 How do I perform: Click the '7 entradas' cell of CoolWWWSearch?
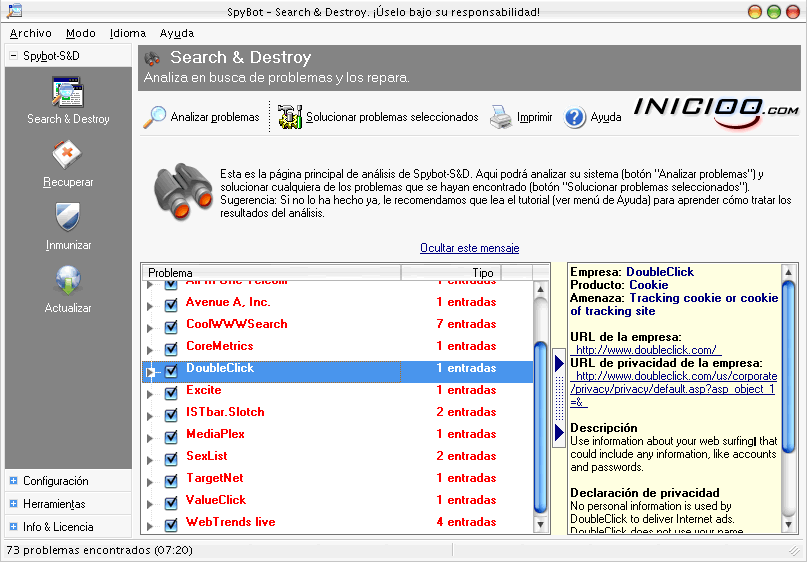point(466,324)
